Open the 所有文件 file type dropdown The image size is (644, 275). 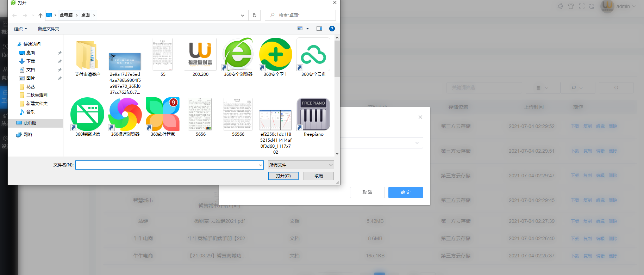[x=301, y=165]
